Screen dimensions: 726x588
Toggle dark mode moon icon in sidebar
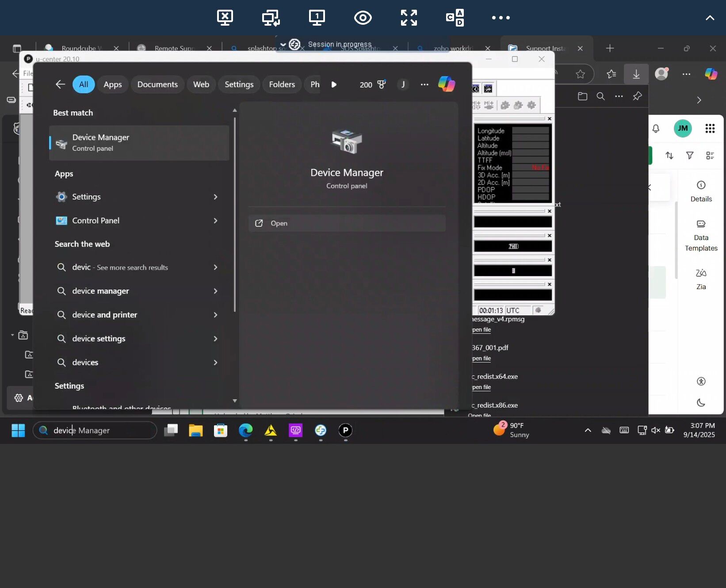pyautogui.click(x=701, y=403)
